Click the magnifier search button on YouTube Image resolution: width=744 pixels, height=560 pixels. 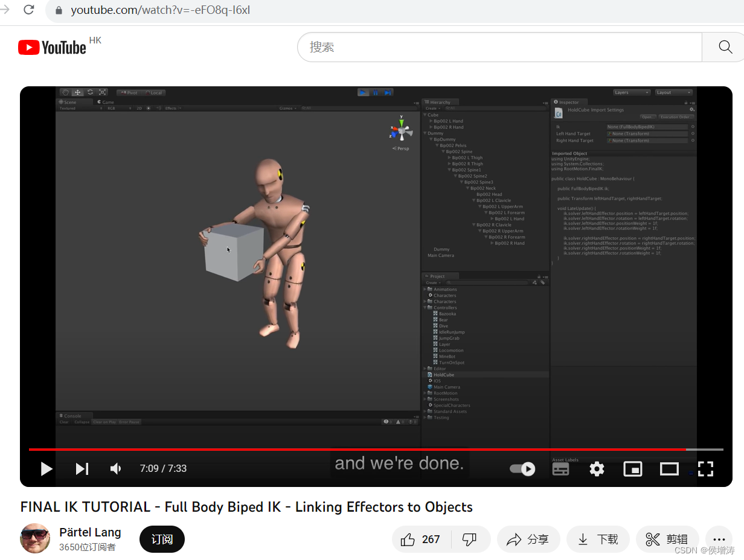pos(725,47)
